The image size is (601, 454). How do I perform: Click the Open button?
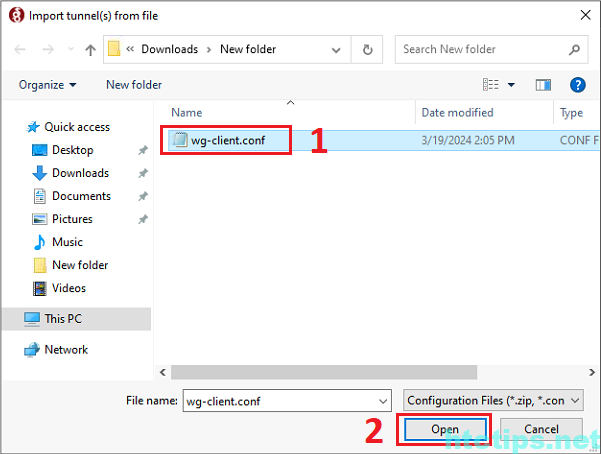pos(445,429)
